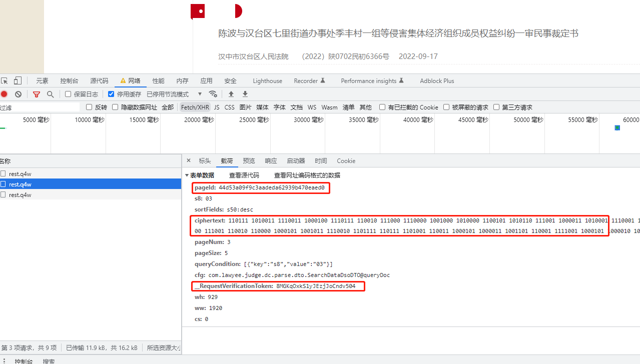
Task: Select the inspect element picker icon
Action: [x=4, y=80]
